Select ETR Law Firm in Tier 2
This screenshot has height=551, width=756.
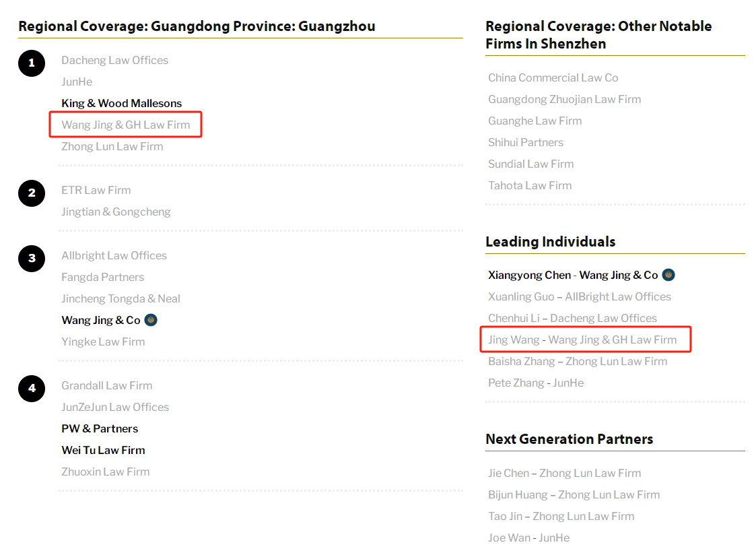coord(96,190)
